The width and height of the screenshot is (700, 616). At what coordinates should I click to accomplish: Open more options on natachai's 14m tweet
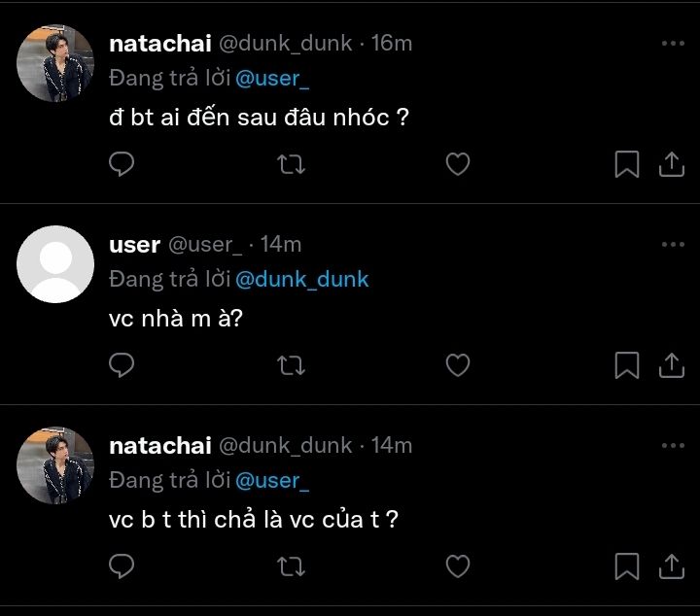[x=673, y=445]
